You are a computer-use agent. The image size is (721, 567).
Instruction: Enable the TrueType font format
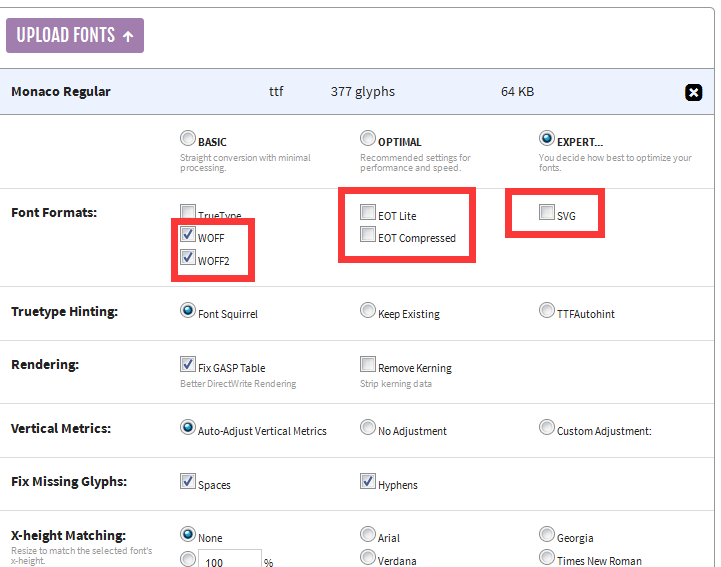tap(188, 213)
